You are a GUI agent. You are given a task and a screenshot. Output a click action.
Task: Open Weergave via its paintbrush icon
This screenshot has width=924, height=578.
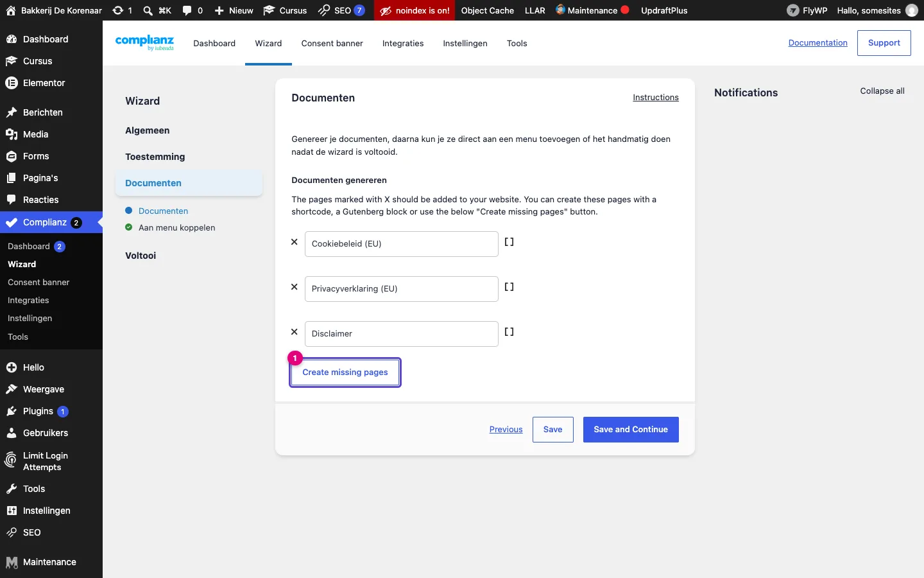(x=12, y=389)
